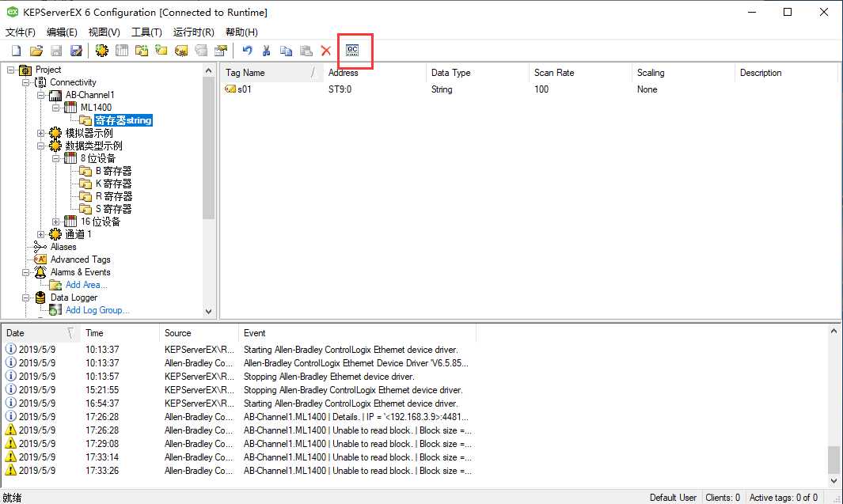
Task: Select the AB-Channel1 channel
Action: click(x=89, y=95)
